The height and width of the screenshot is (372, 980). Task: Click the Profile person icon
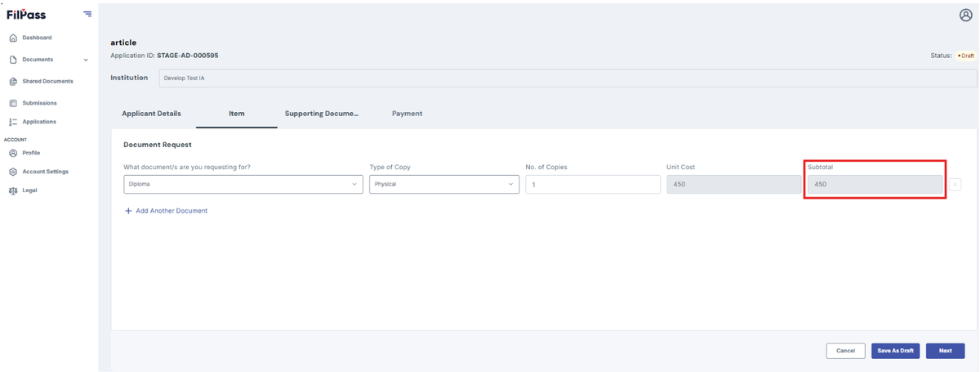click(x=13, y=153)
